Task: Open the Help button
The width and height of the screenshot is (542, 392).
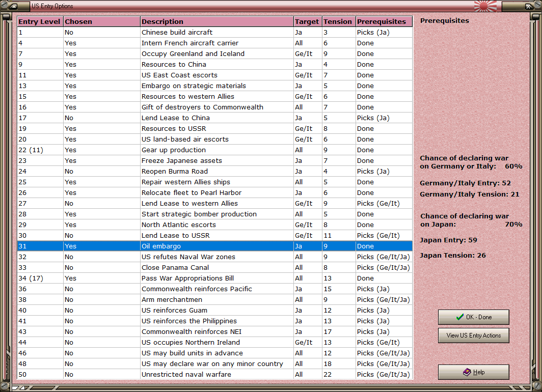Action: tap(474, 372)
